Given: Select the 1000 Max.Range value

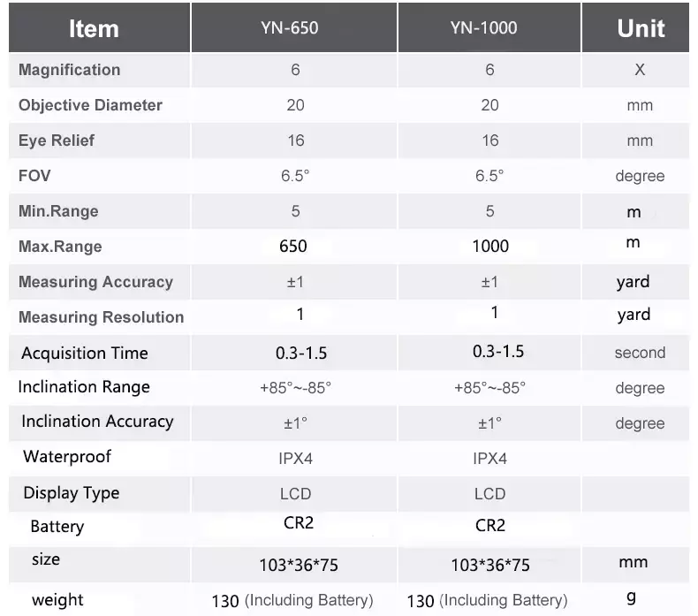Looking at the screenshot, I should tap(490, 247).
